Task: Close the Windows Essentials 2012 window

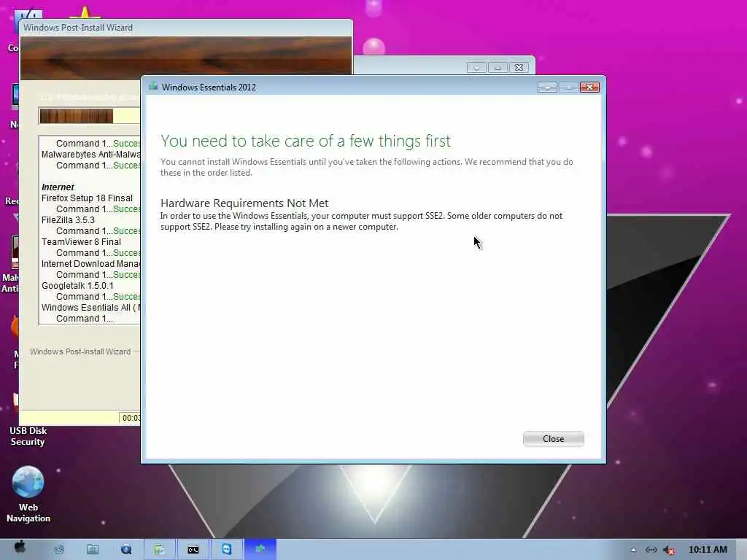Action: 589,87
